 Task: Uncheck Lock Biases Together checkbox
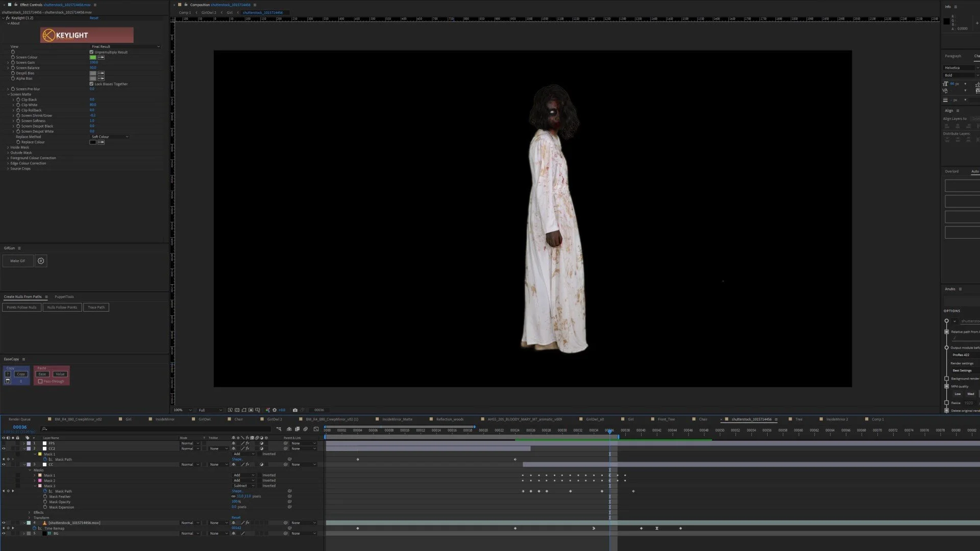(x=92, y=84)
